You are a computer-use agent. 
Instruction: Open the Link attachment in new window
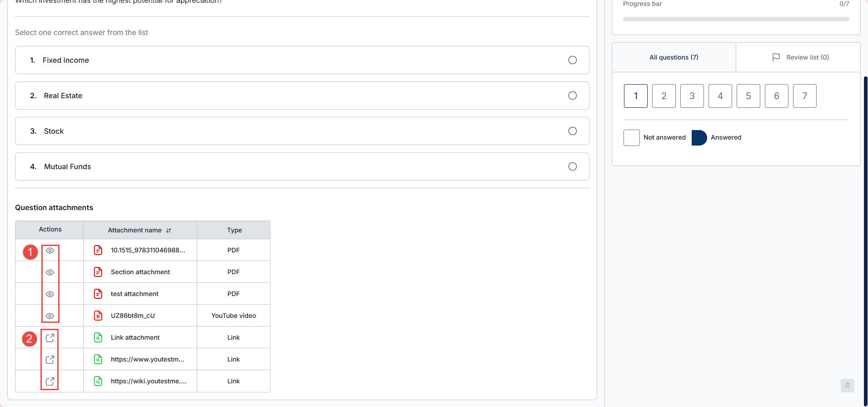point(50,338)
